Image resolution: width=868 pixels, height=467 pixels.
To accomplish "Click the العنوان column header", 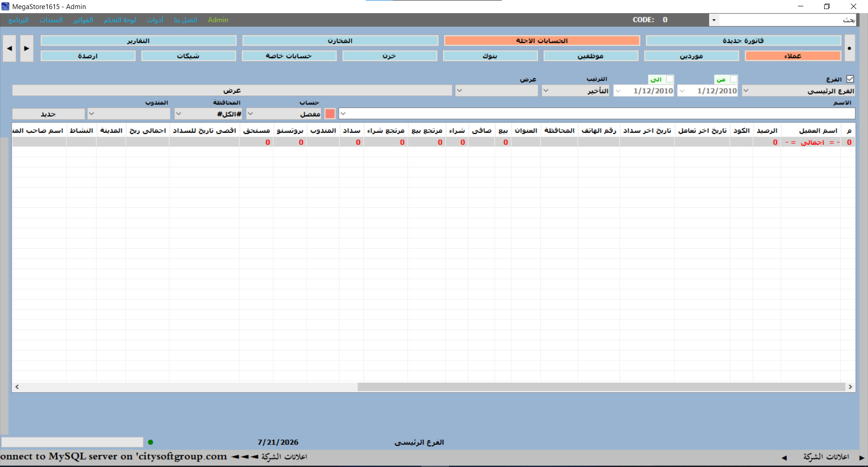I will [x=526, y=131].
